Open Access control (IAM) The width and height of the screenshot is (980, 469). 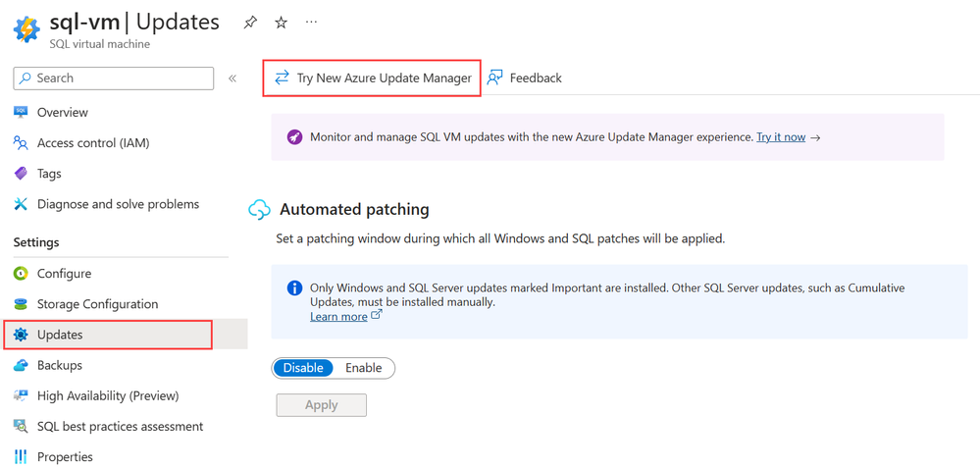point(93,143)
